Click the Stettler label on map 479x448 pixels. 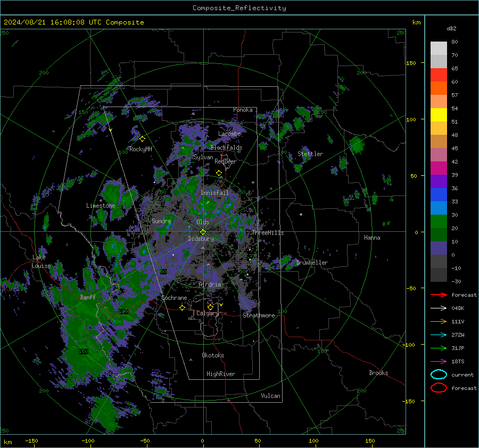310,154
